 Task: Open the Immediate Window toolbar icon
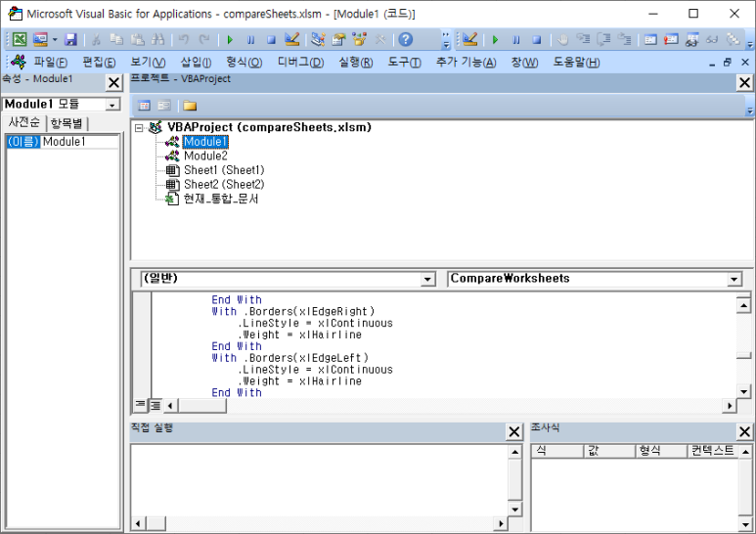pyautogui.click(x=671, y=39)
